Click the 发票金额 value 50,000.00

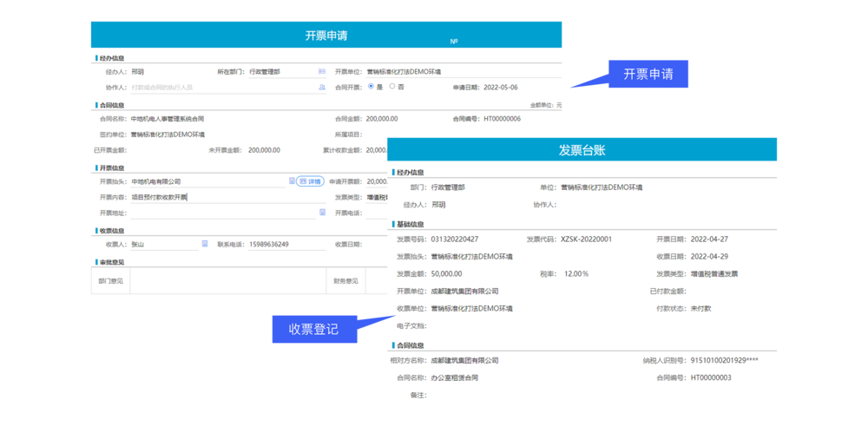446,273
